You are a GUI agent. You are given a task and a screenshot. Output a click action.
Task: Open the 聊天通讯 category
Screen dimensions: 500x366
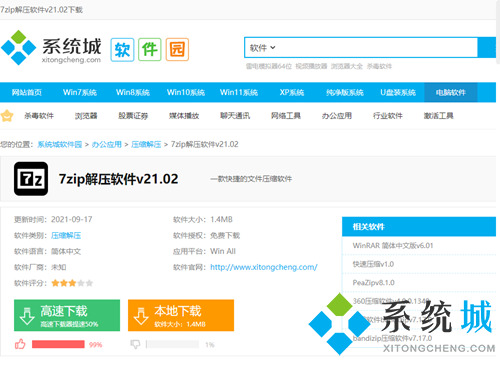click(235, 116)
